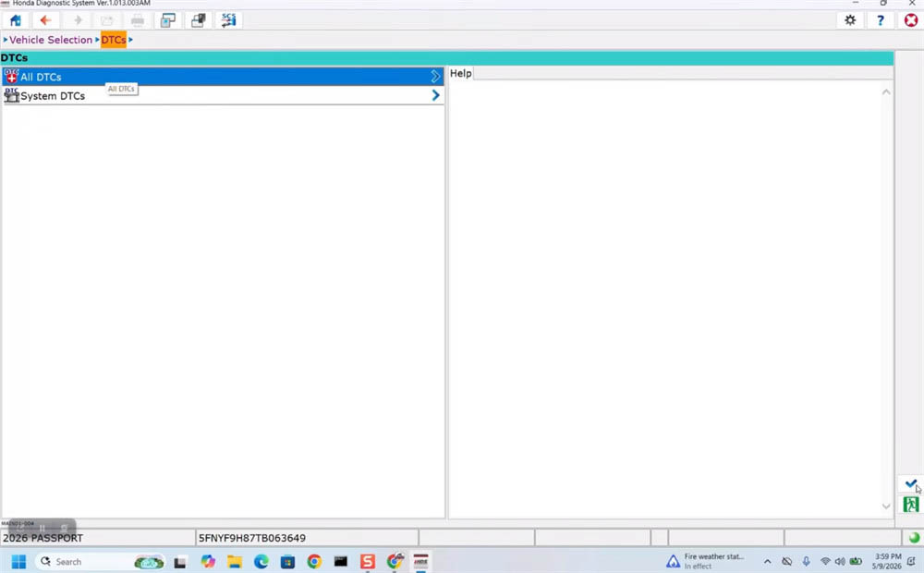
Task: Open the Fire weather statement widget
Action: [705, 561]
